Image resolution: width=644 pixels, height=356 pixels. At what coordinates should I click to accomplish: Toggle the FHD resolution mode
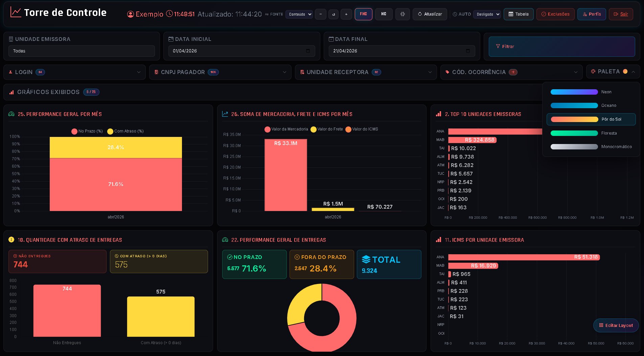click(364, 14)
